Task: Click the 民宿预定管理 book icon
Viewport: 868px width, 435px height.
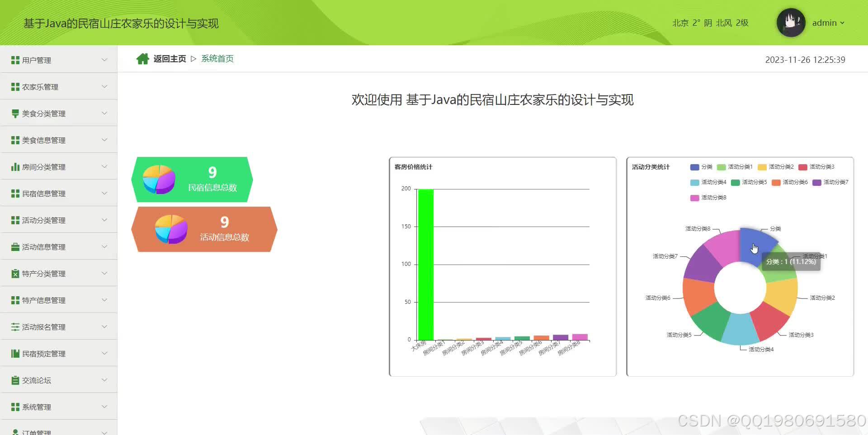Action: (x=15, y=354)
